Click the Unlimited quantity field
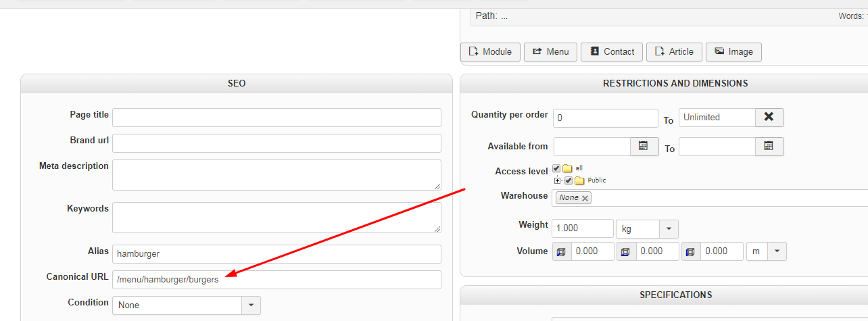The height and width of the screenshot is (321, 868). [x=717, y=118]
